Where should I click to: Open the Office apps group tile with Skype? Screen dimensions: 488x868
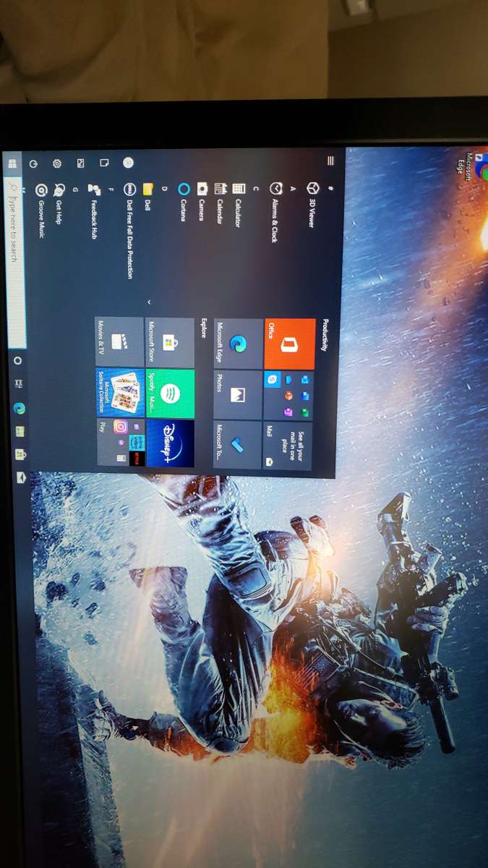289,396
